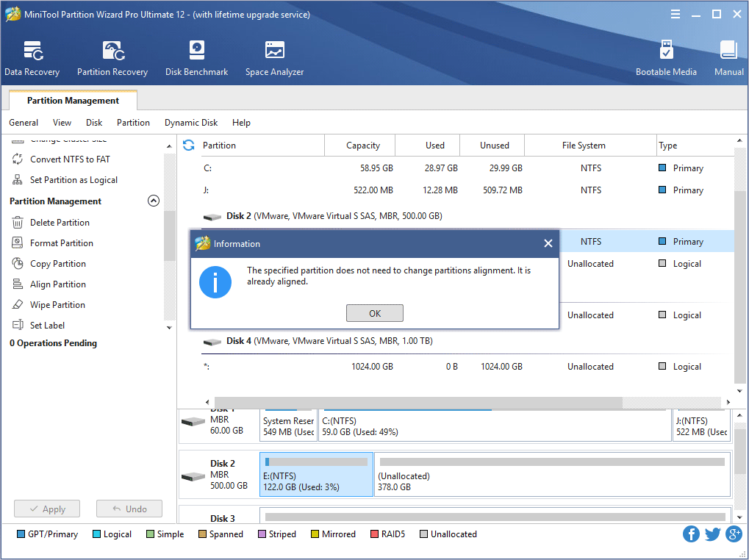This screenshot has width=749, height=560.
Task: Collapse the Partition Management section
Action: (x=153, y=201)
